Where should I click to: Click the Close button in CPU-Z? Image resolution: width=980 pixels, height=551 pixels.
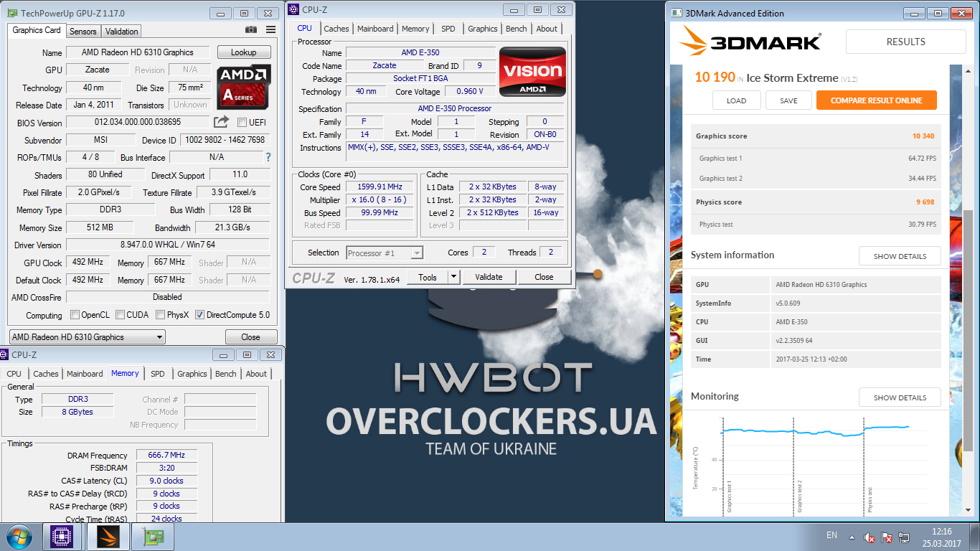click(544, 277)
